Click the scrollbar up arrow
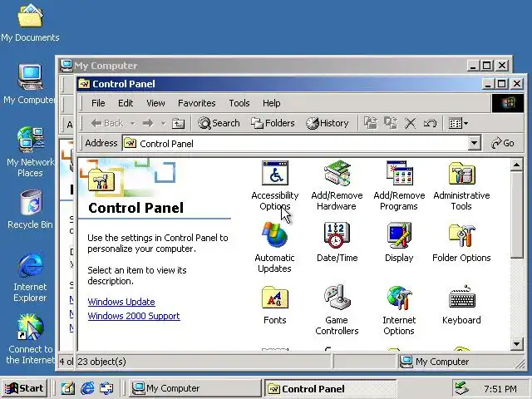The height and width of the screenshot is (399, 532). click(516, 165)
